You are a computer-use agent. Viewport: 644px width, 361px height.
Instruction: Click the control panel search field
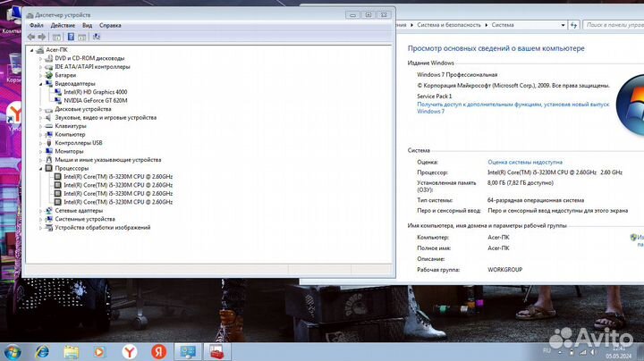click(x=614, y=25)
